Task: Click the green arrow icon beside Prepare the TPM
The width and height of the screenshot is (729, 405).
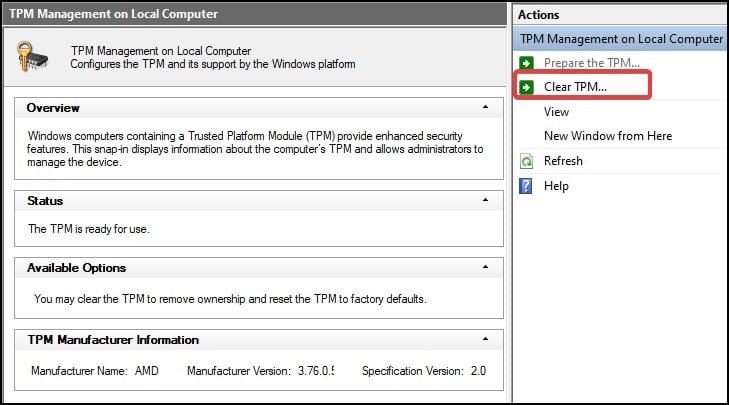Action: pos(526,63)
